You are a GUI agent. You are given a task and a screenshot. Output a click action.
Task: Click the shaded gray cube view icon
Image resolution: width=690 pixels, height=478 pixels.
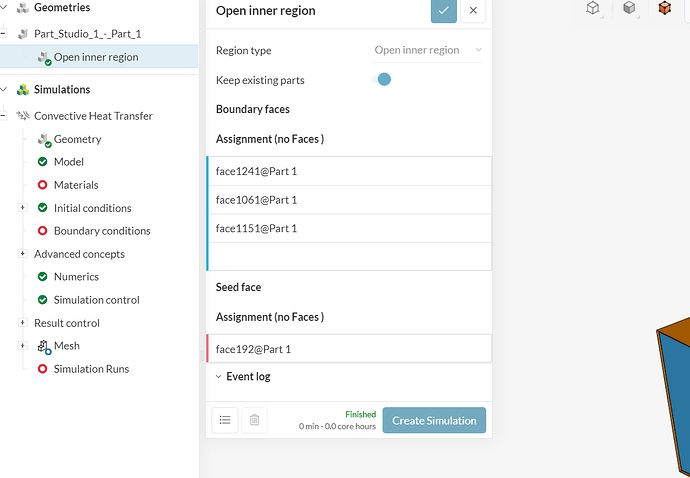click(629, 8)
